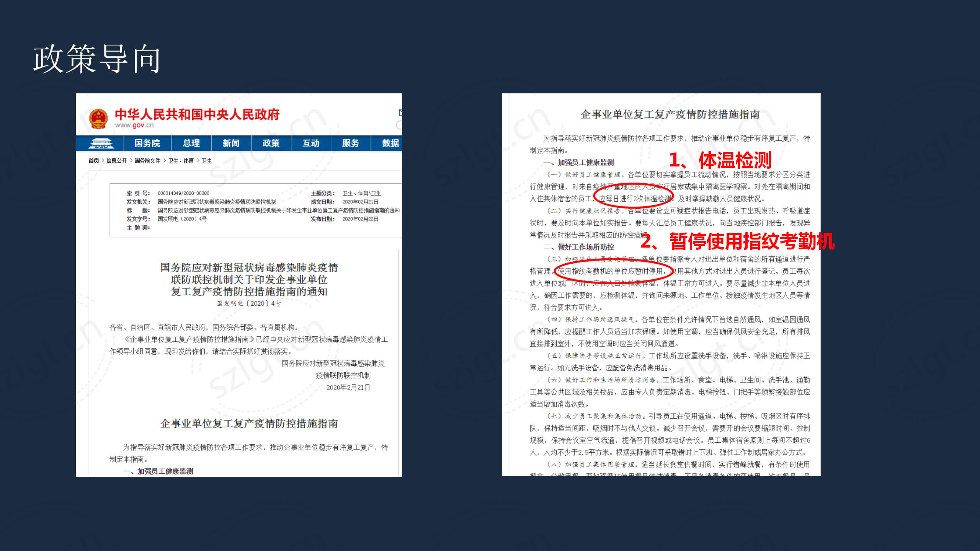Select the 新闻 navigation tab

(231, 143)
